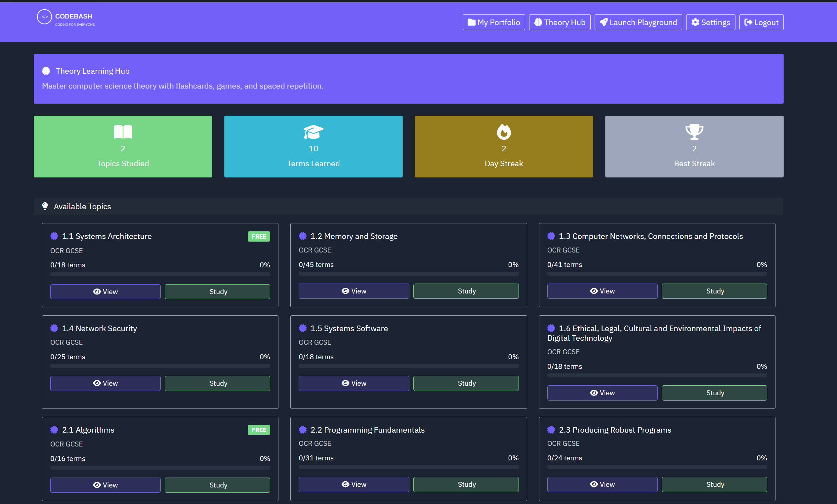Click the badge icon next to 2.2 Programming Fundamentals
Viewport: 837px width, 504px height.
[x=302, y=430]
